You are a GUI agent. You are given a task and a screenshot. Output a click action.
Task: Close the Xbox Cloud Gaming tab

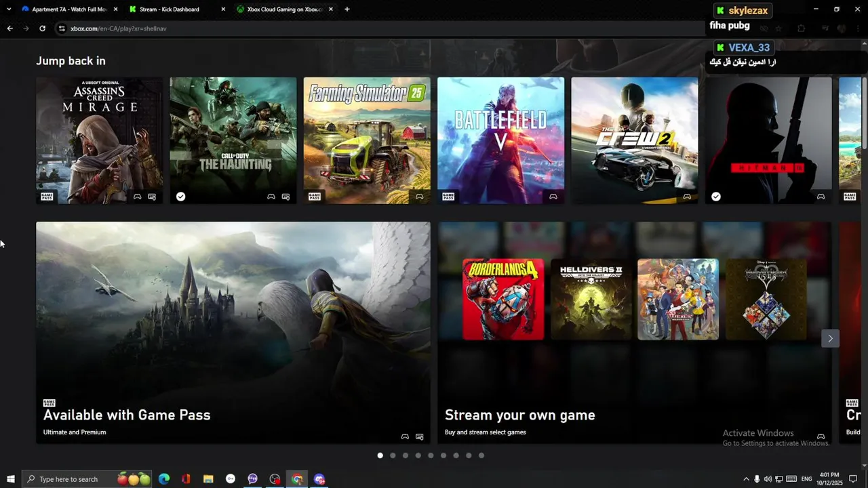(331, 9)
